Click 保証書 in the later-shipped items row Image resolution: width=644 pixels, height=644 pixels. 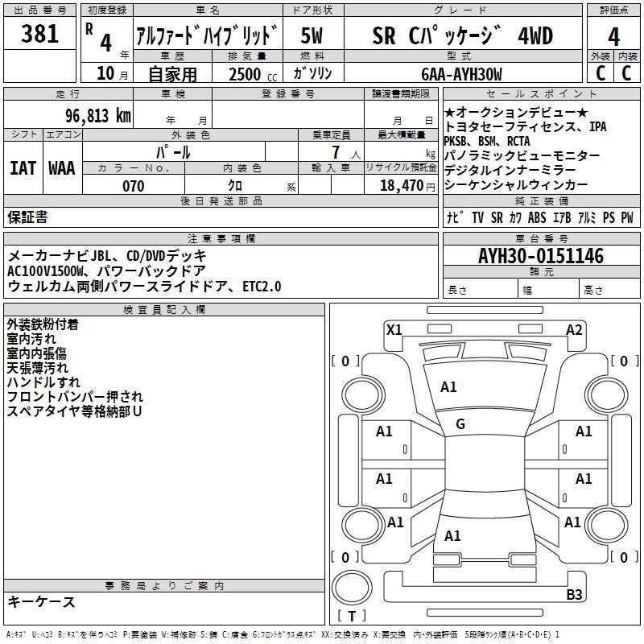pos(27,217)
